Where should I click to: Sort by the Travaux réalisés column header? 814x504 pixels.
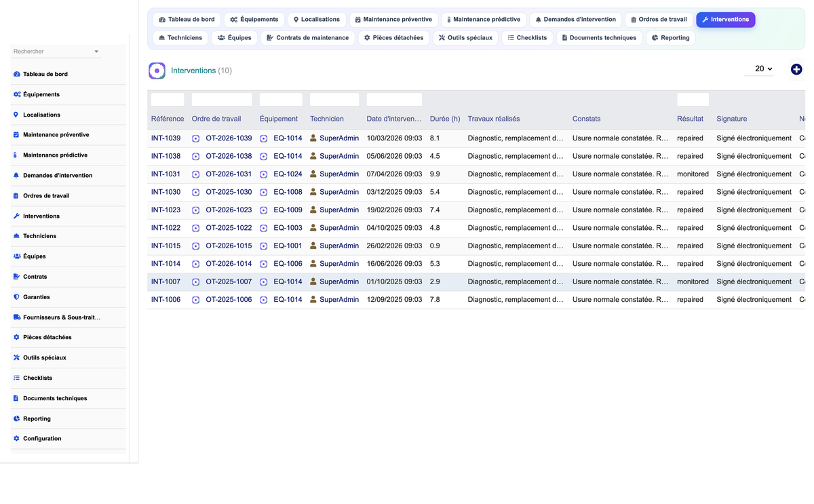[494, 119]
